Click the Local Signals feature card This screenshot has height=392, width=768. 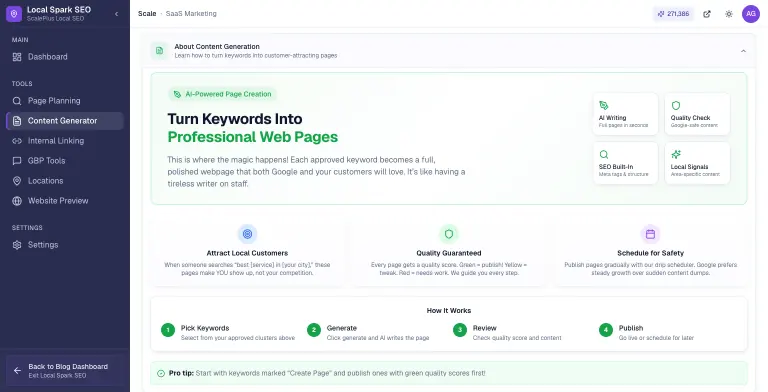(x=697, y=163)
